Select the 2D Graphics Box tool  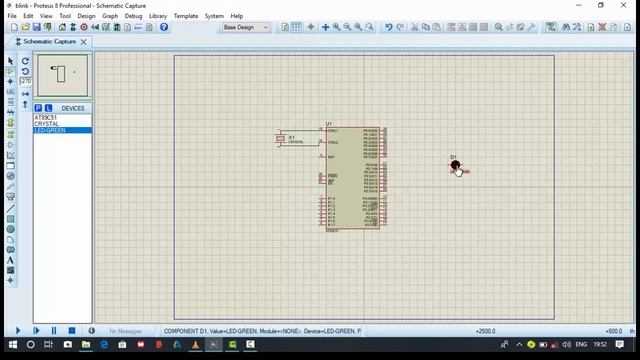pyautogui.click(x=11, y=219)
